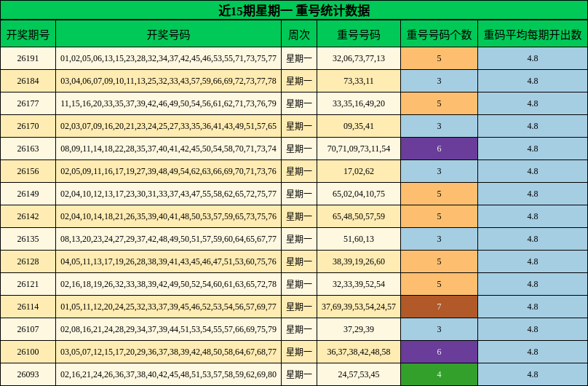
Task: Click the 星期一 cell in row 26149
Action: click(x=299, y=194)
